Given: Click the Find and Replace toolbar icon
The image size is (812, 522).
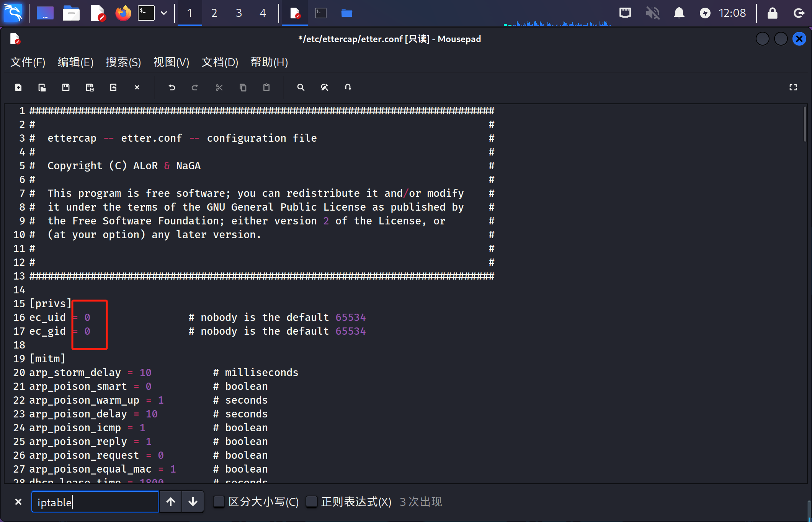Looking at the screenshot, I should [324, 87].
